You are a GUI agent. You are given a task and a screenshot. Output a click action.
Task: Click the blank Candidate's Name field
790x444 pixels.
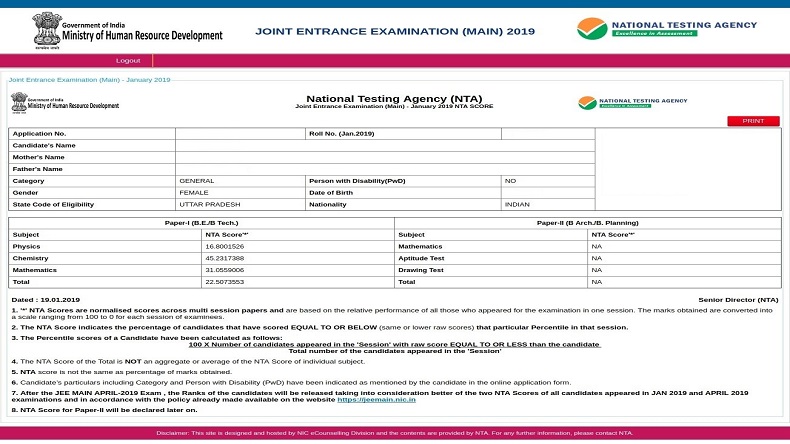[384, 145]
